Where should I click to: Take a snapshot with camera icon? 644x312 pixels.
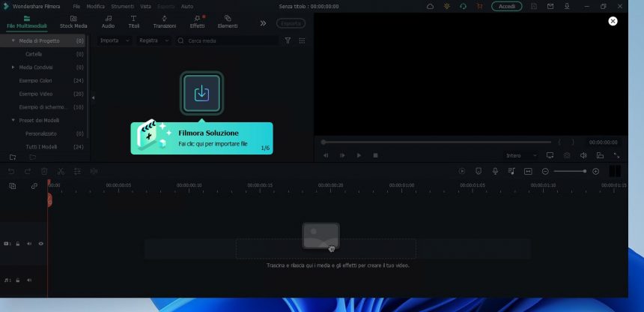[x=567, y=155]
